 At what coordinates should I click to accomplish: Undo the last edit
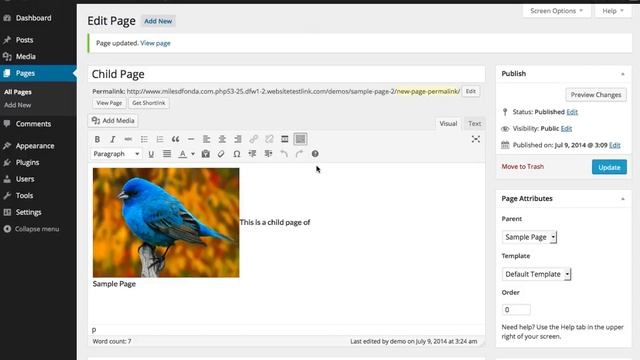[284, 154]
